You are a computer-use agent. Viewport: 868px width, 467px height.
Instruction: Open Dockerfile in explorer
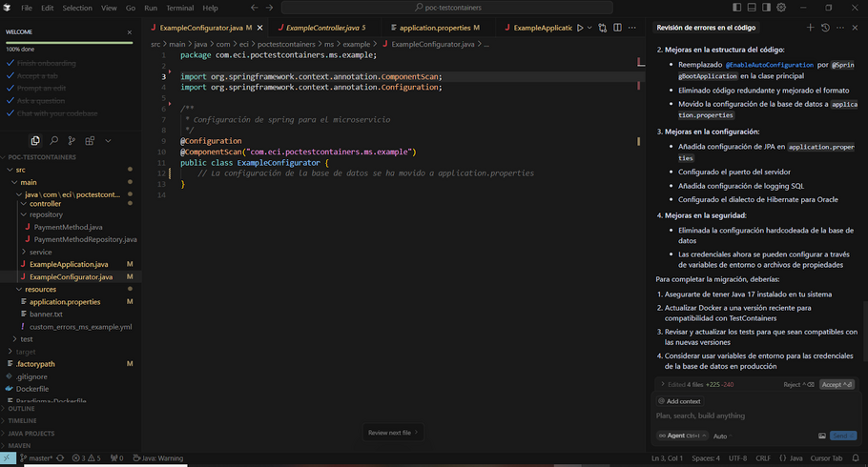pos(32,389)
